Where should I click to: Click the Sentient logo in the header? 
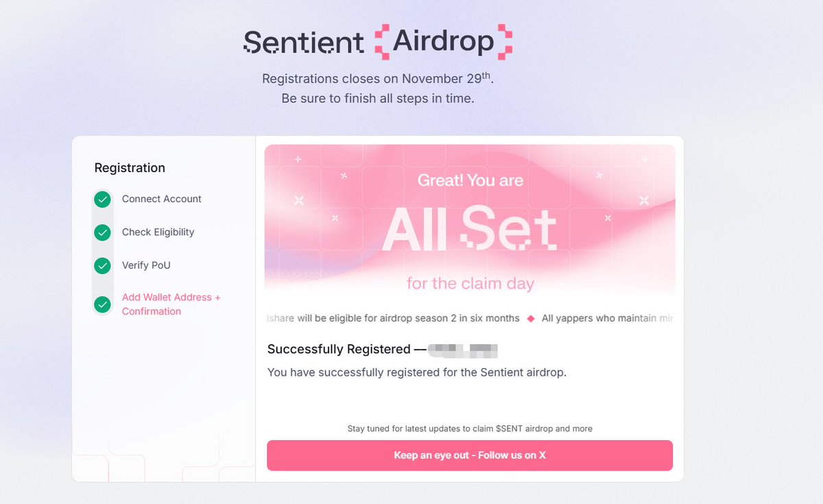coord(303,43)
